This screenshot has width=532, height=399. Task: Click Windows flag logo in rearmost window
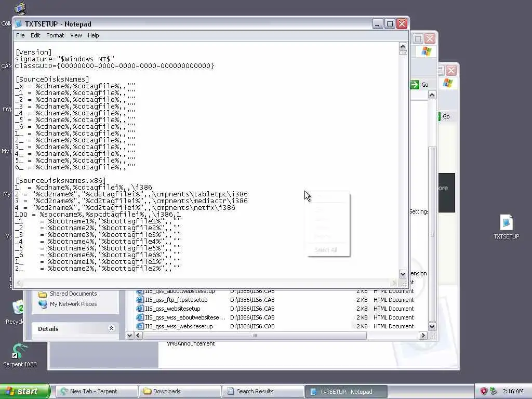[448, 83]
